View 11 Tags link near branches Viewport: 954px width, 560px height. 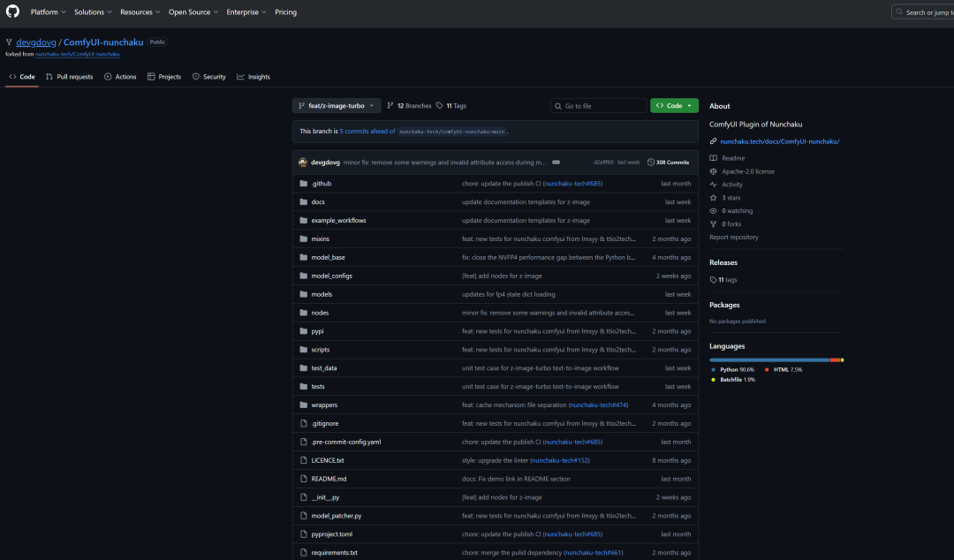coord(451,106)
